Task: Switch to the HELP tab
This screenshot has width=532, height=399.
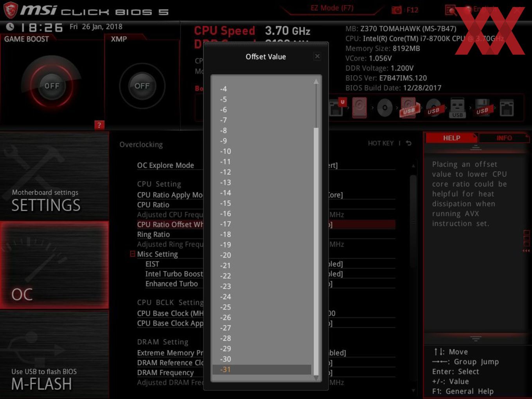Action: pyautogui.click(x=451, y=138)
